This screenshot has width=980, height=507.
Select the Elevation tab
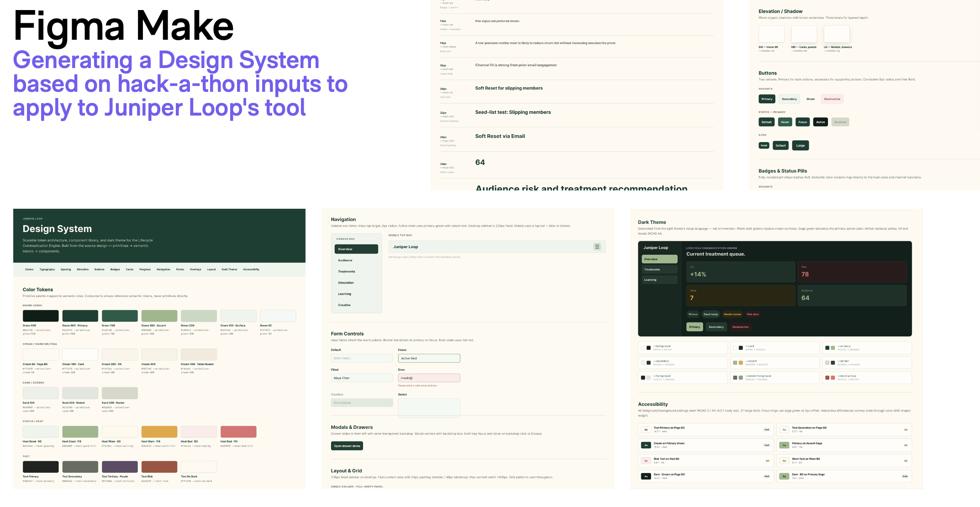83,269
